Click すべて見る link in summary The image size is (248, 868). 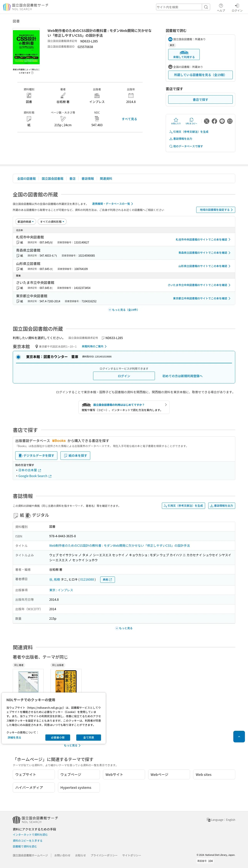pos(129,119)
